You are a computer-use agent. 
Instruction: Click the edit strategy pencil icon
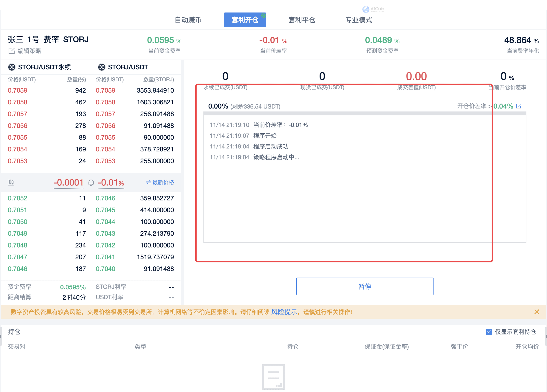12,51
